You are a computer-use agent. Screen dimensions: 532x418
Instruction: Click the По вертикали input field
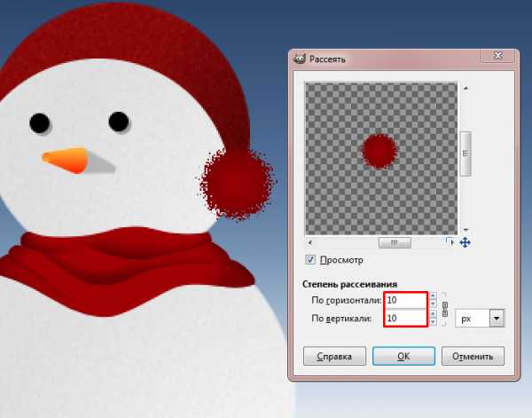406,319
